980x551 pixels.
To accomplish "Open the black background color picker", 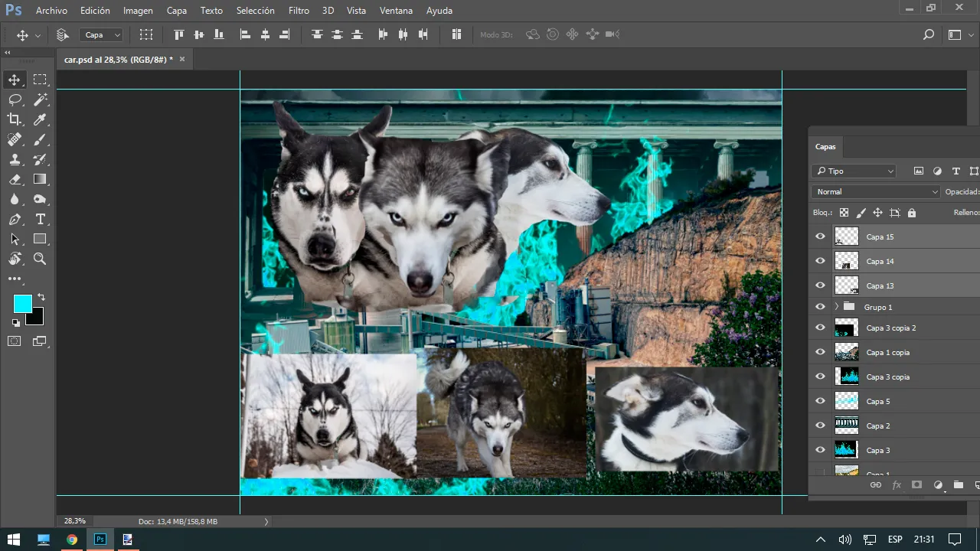I will [38, 318].
